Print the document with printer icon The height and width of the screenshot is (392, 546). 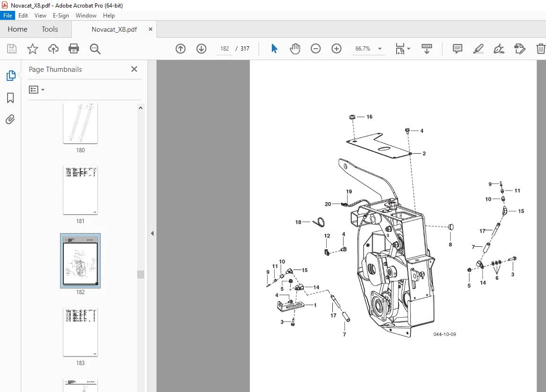coord(74,49)
